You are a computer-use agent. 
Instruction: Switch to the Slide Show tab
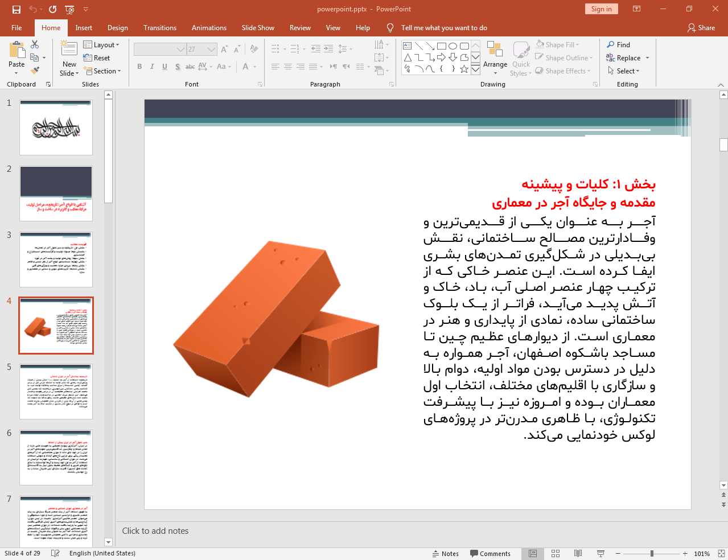[258, 28]
